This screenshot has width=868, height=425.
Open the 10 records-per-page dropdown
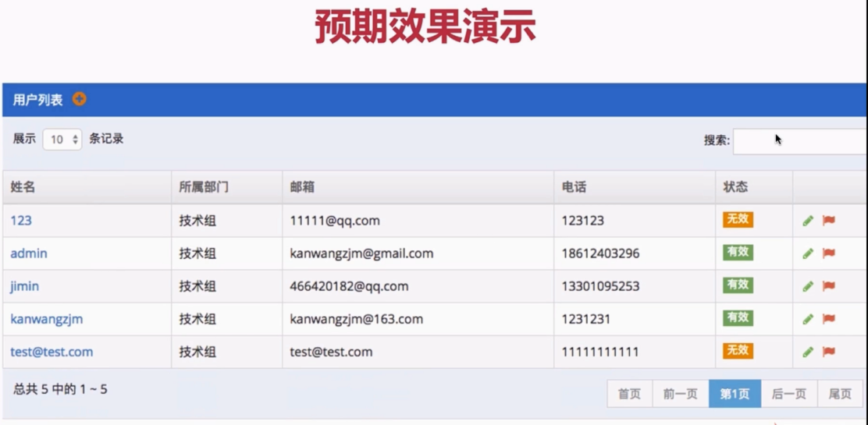coord(62,140)
